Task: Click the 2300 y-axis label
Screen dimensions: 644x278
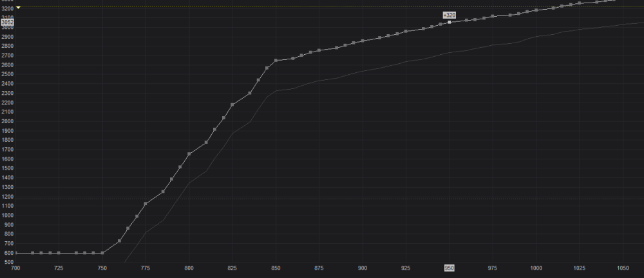Action: point(7,93)
